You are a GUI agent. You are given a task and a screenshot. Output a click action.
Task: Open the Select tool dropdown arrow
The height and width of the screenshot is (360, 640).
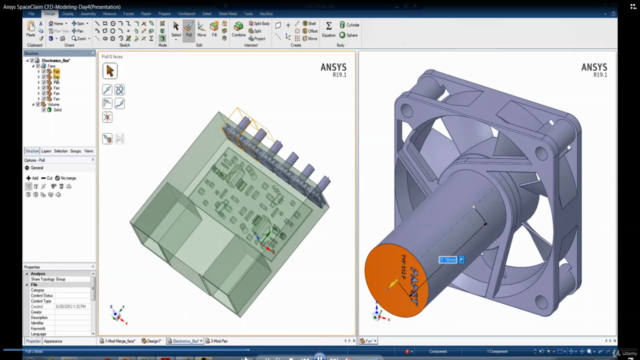176,40
